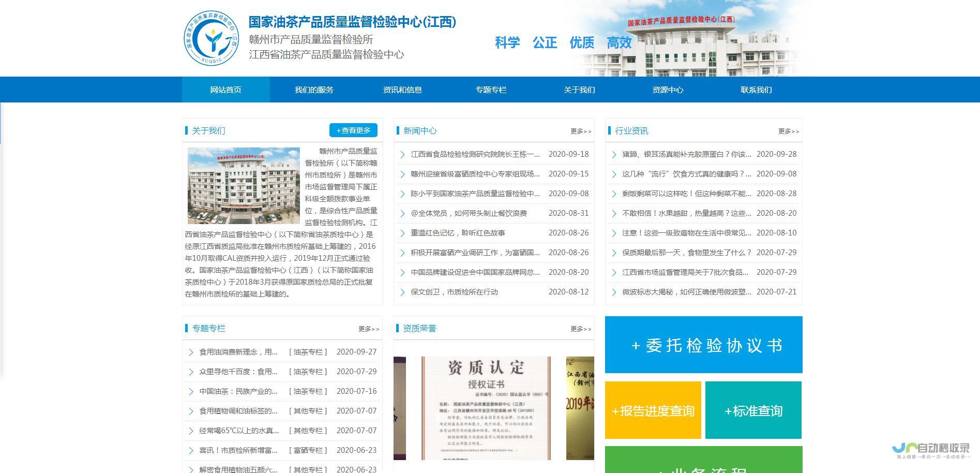Click [油茶专栏] tag on 食用油消费新理念 row
980x473 pixels.
tap(308, 352)
